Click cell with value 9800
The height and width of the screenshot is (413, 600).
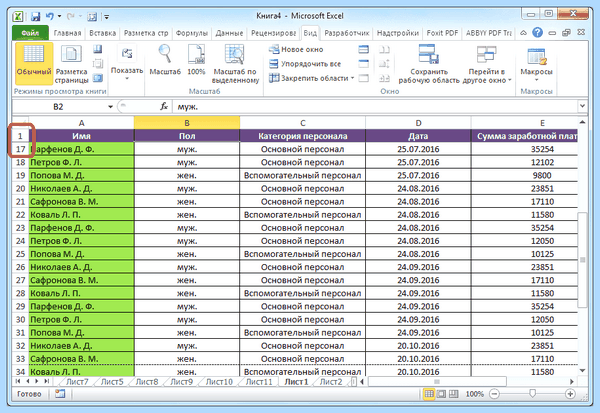pyautogui.click(x=542, y=175)
